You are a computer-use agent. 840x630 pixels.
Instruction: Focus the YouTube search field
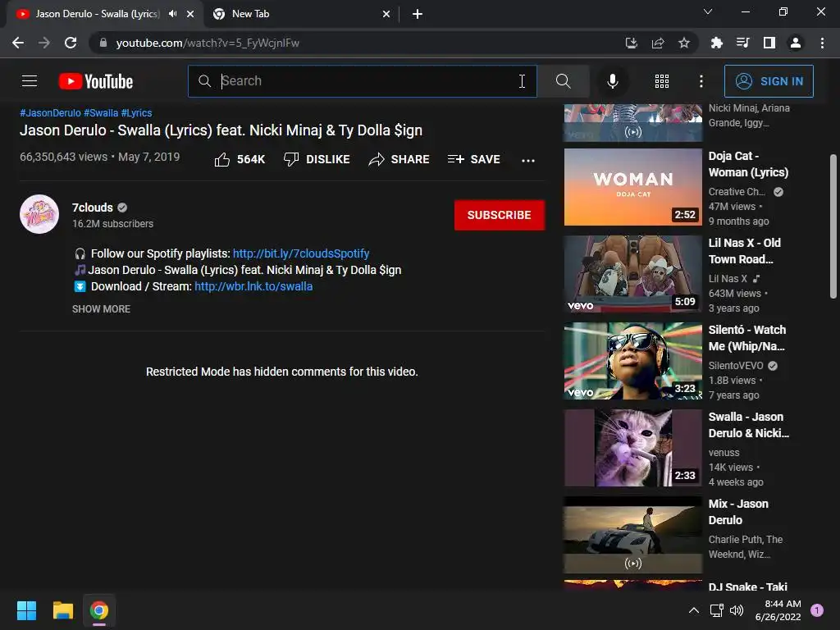363,81
